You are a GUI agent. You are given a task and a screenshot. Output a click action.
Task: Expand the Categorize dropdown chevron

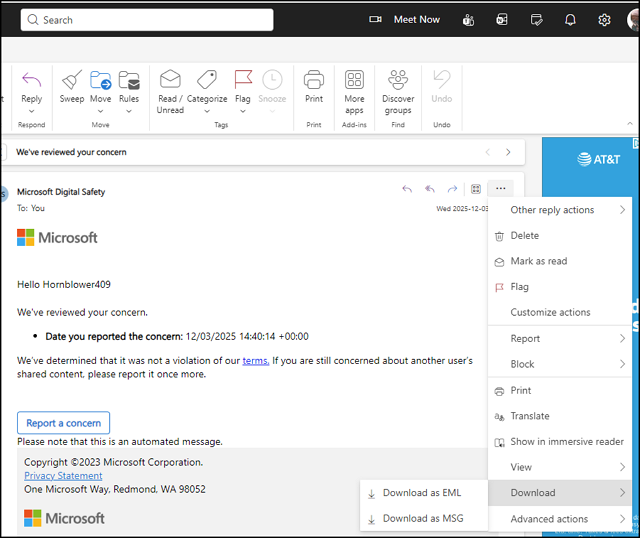click(x=207, y=111)
